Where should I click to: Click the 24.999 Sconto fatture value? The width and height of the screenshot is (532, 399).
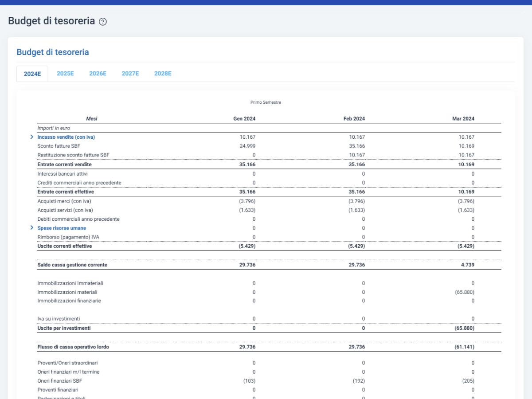click(247, 146)
